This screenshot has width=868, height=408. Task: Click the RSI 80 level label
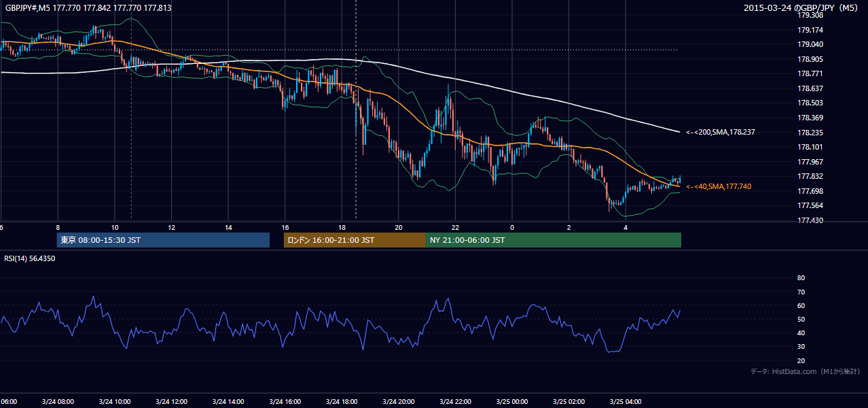tap(801, 278)
